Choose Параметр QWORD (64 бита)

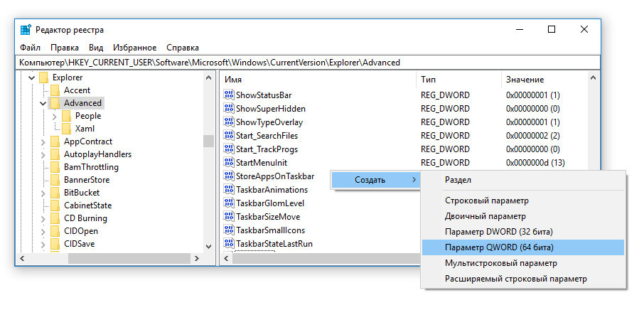click(523, 247)
